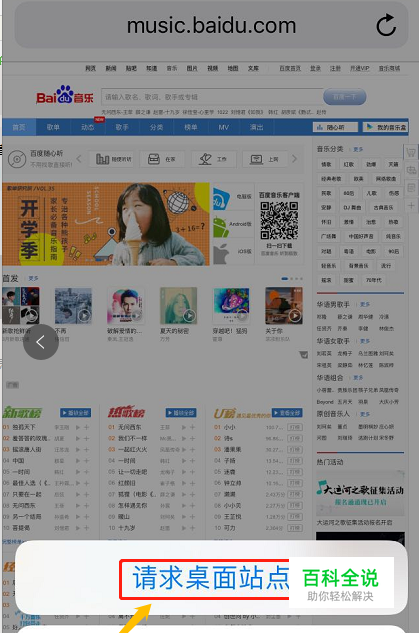This screenshot has width=419, height=633.
Task: Click the 开学季 banner image
Action: (106, 224)
